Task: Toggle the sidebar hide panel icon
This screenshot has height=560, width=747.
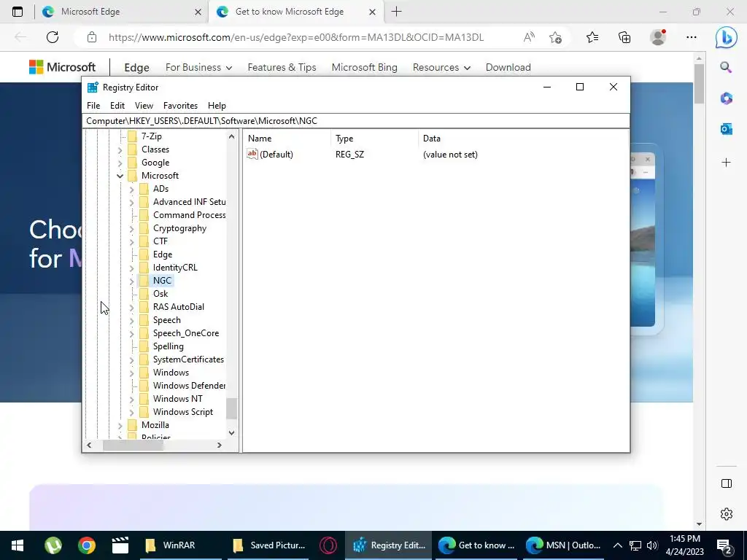Action: point(726,483)
